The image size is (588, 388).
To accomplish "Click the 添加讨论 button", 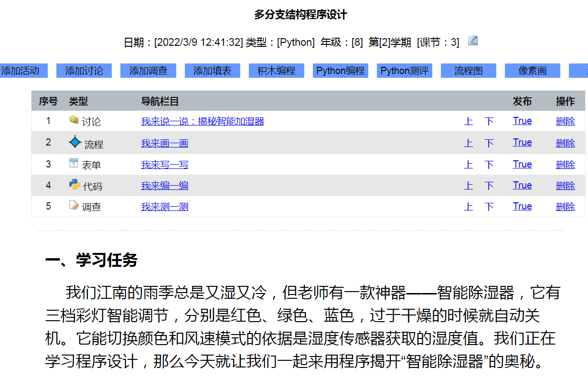I will [x=84, y=71].
